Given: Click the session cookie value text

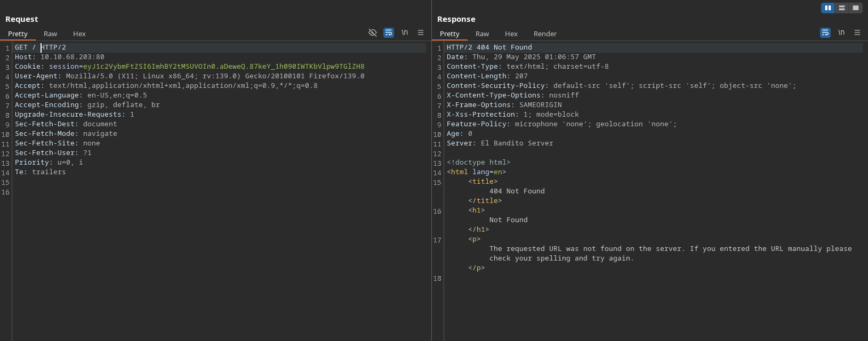Looking at the screenshot, I should point(223,67).
